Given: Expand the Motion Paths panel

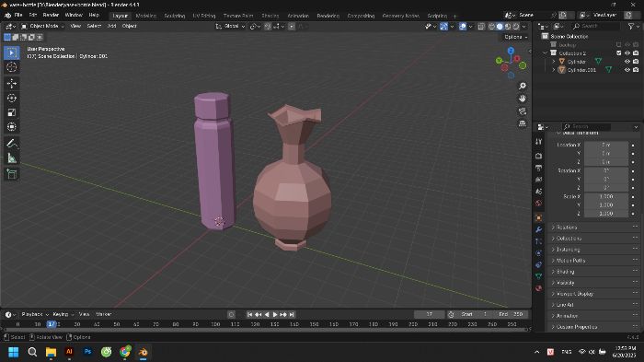Looking at the screenshot, I should click(x=594, y=261).
